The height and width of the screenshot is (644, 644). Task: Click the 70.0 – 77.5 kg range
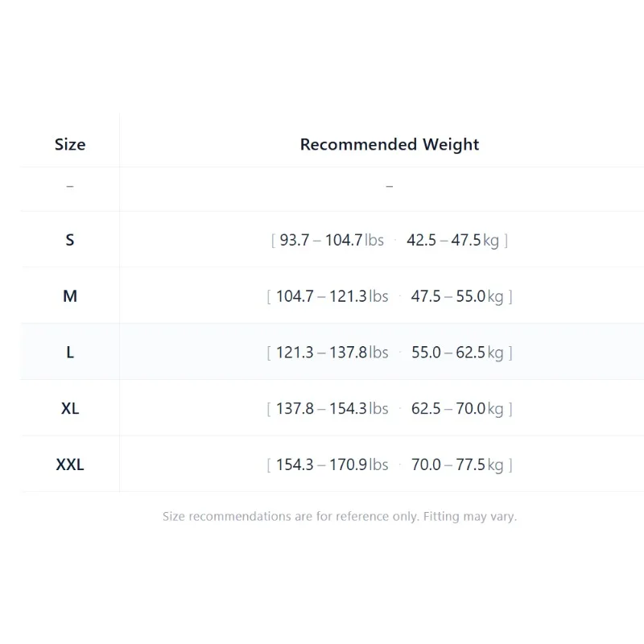click(x=457, y=465)
